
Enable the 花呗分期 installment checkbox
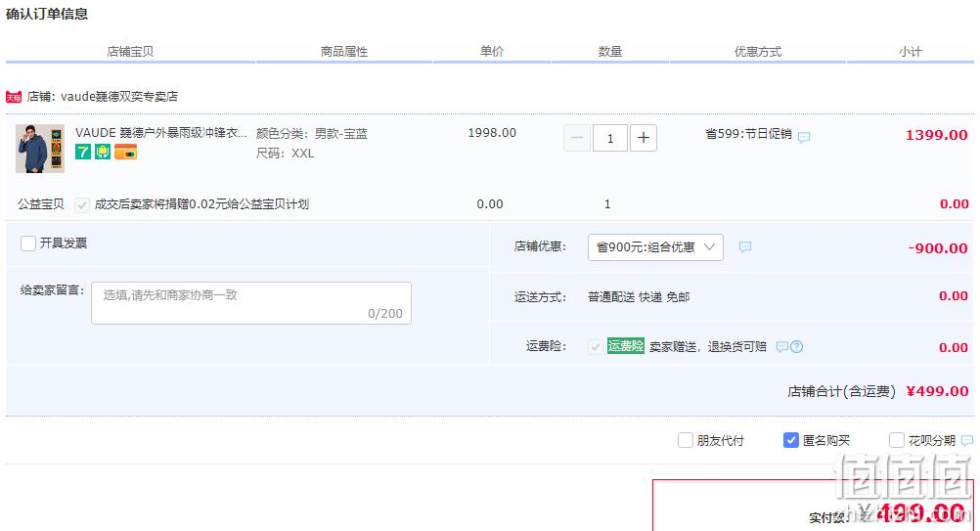pyautogui.click(x=897, y=440)
